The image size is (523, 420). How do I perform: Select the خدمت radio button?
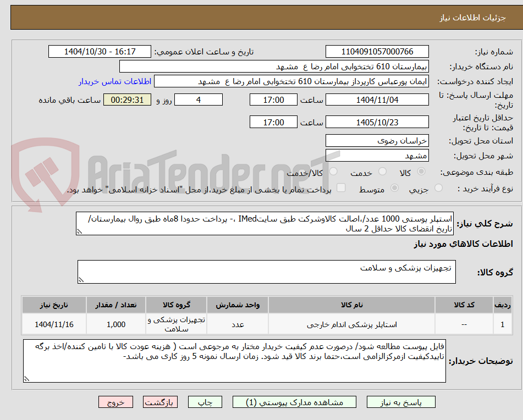coord(382,172)
